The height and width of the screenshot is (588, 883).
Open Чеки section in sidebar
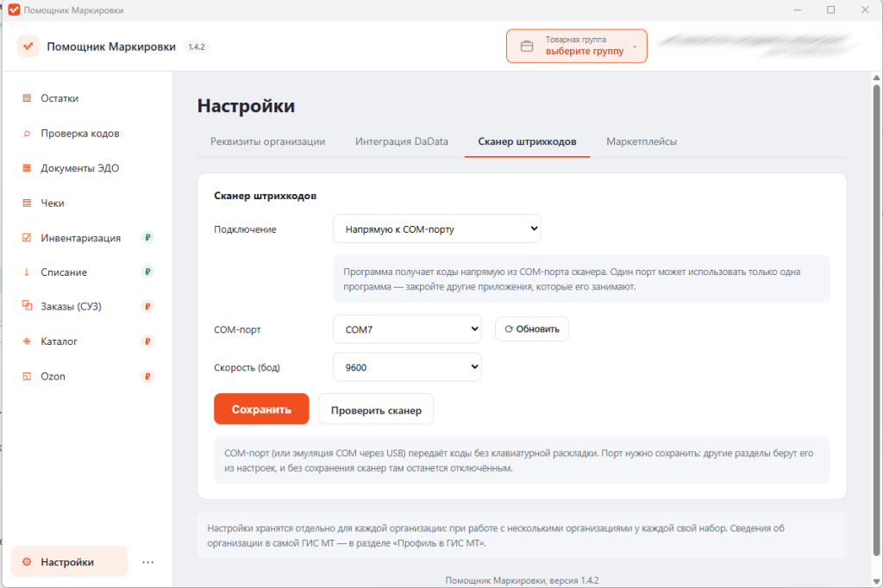pos(86,203)
